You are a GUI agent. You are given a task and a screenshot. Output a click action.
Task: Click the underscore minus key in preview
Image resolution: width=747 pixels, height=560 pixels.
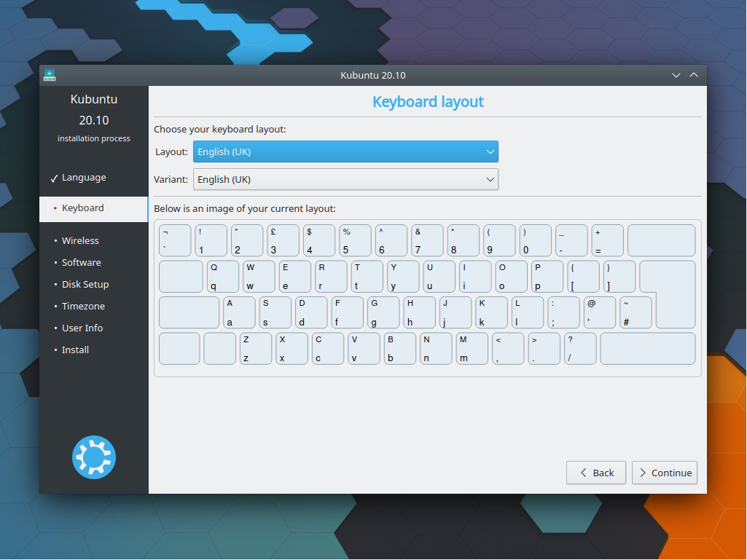coord(571,240)
